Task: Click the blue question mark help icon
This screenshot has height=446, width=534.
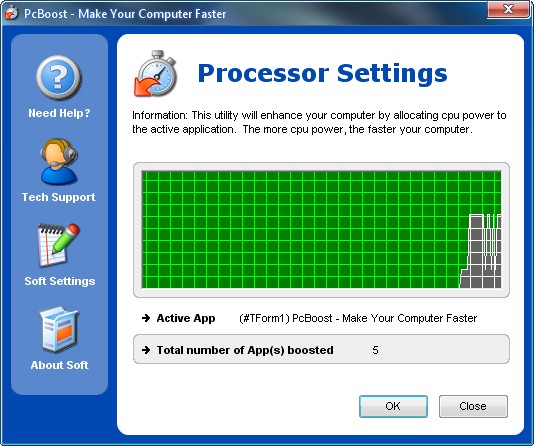Action: (59, 78)
